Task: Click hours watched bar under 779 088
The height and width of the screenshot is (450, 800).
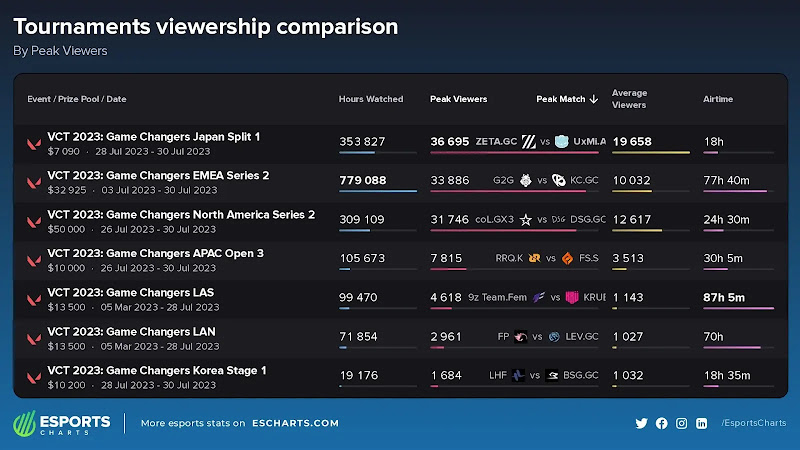Action: 378,191
